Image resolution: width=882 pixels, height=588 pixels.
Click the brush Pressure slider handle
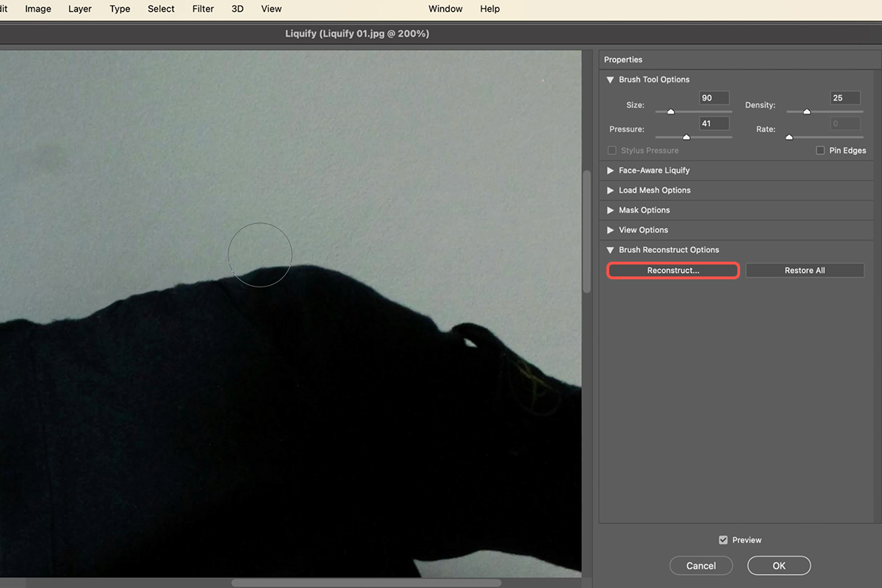pyautogui.click(x=686, y=137)
